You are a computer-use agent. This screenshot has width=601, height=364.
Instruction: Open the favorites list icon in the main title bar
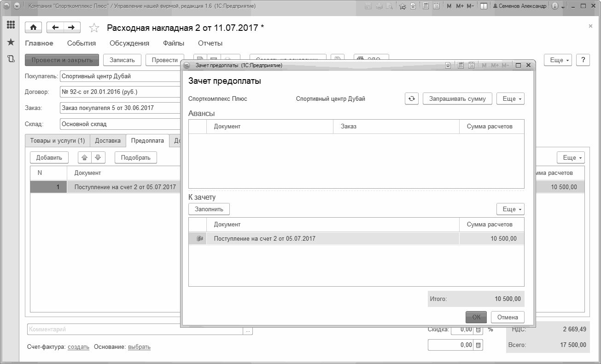(x=413, y=6)
